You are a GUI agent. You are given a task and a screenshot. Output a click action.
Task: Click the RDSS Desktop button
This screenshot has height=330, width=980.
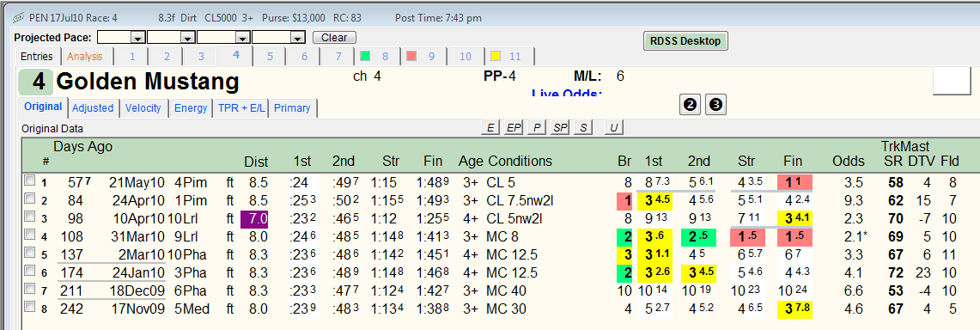pyautogui.click(x=685, y=41)
